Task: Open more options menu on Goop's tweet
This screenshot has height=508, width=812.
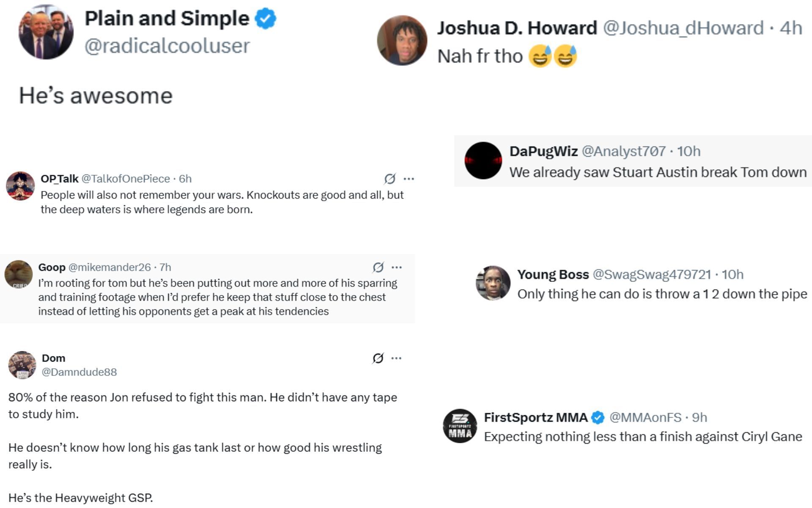Action: [397, 268]
